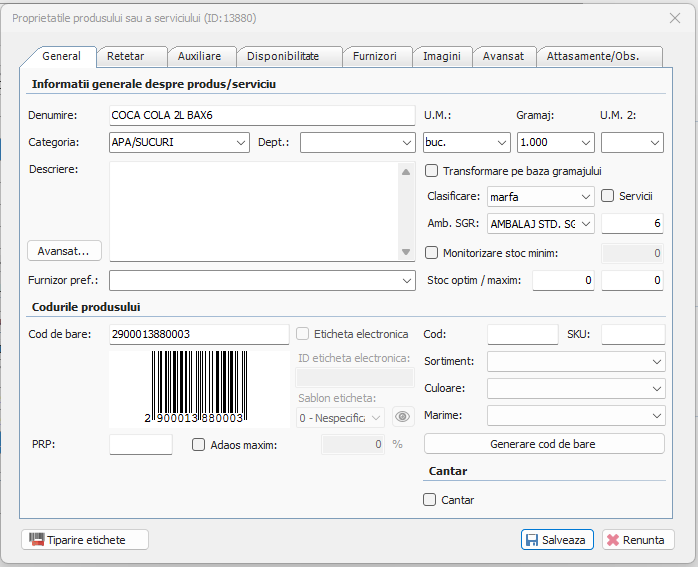Viewport: 698px width, 567px height.
Task: Expand the Clasificare marfa dropdown
Action: (585, 197)
